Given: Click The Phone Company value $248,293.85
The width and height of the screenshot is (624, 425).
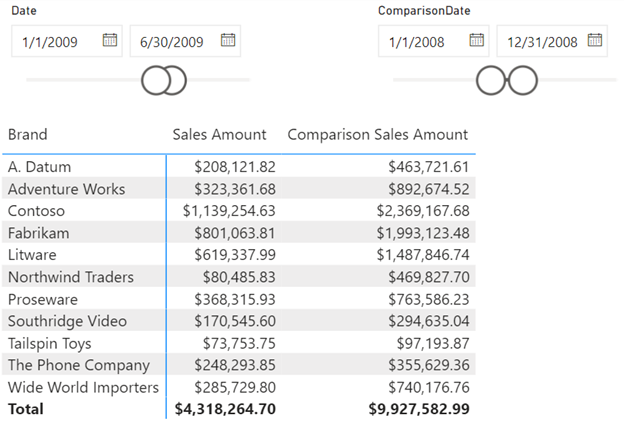Looking at the screenshot, I should coord(235,365).
